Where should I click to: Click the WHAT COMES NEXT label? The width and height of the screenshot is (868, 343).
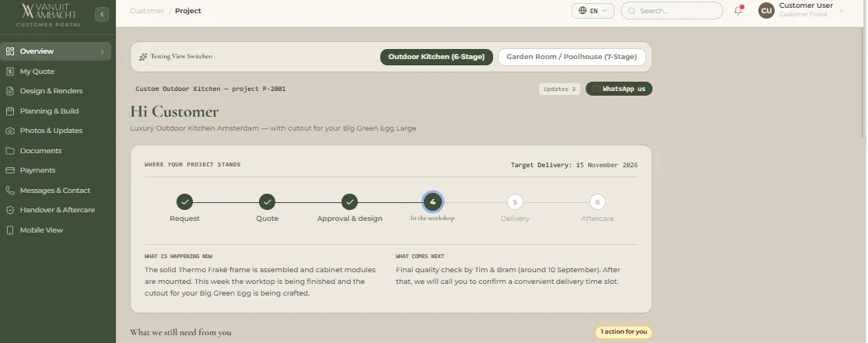(x=419, y=257)
